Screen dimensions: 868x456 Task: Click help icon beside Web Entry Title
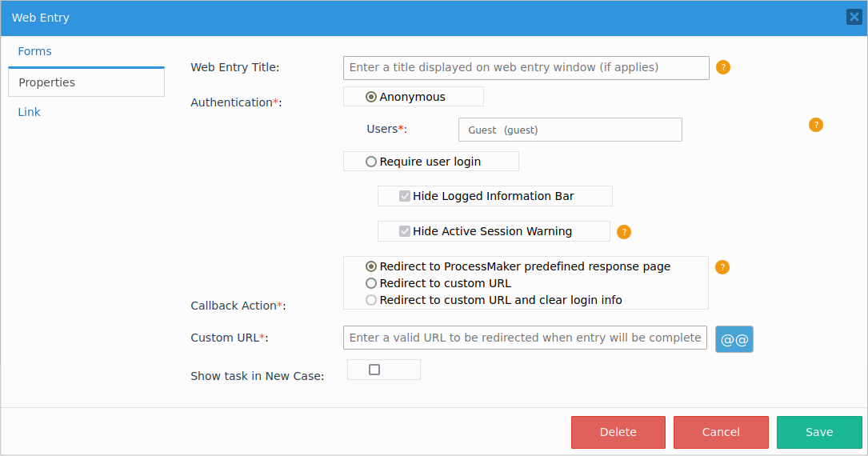click(x=722, y=67)
